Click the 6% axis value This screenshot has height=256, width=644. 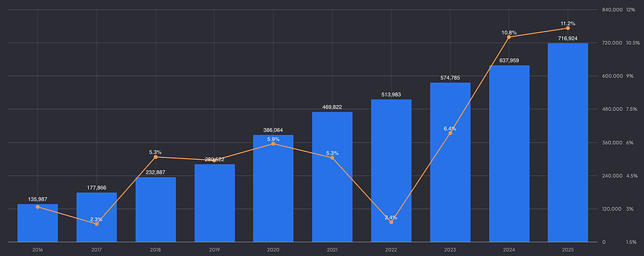(x=630, y=143)
